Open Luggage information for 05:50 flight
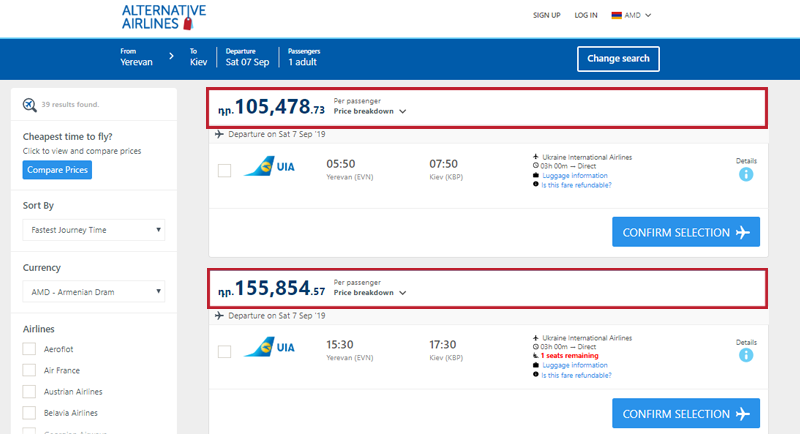The width and height of the screenshot is (800, 434). point(574,175)
